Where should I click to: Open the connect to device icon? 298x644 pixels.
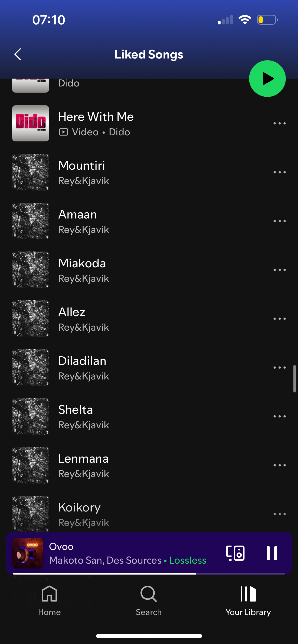coord(235,553)
